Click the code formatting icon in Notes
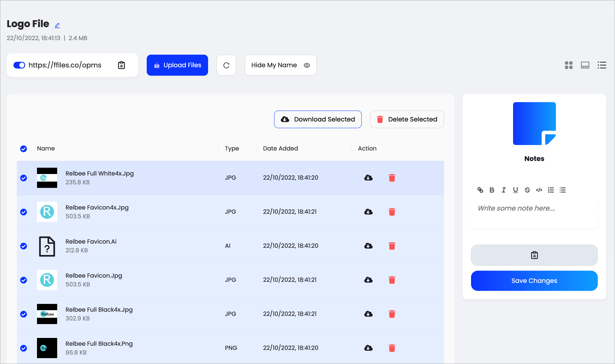Image resolution: width=615 pixels, height=364 pixels. [x=540, y=190]
